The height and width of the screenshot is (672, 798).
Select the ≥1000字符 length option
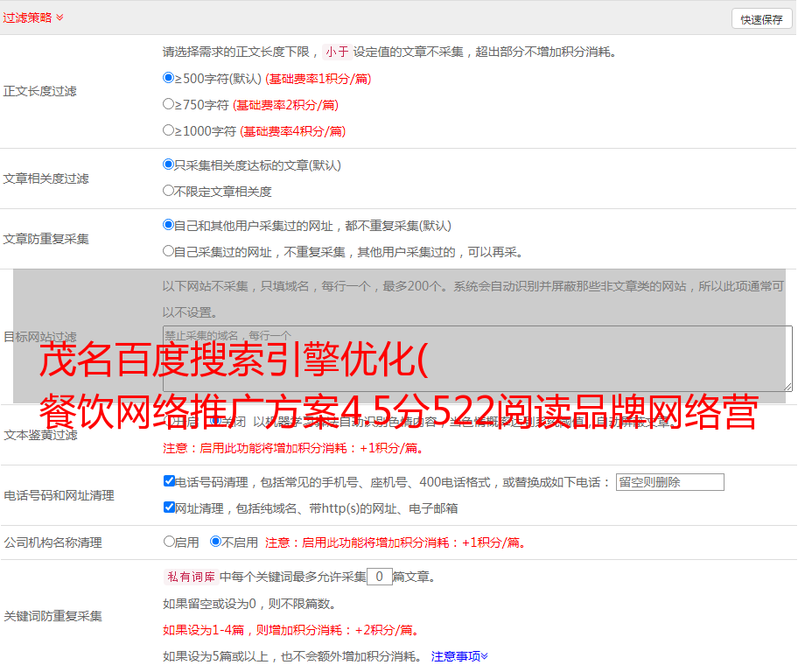point(168,130)
